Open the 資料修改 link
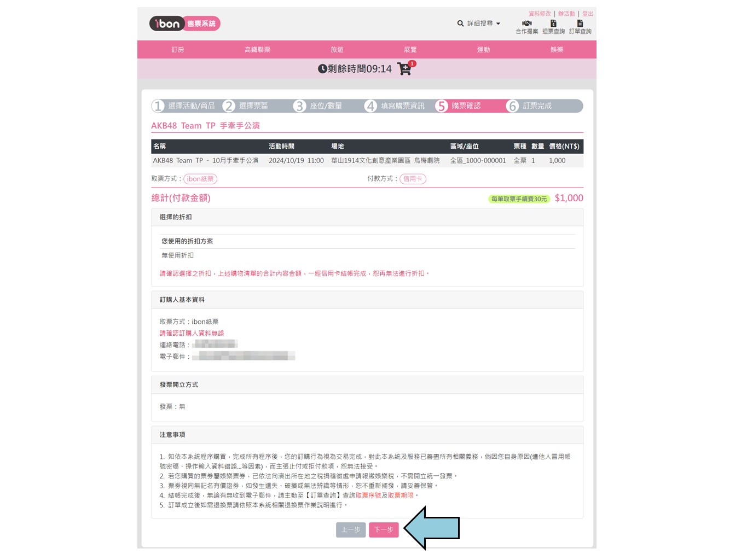Screen dimensions: 747x560 (540, 14)
